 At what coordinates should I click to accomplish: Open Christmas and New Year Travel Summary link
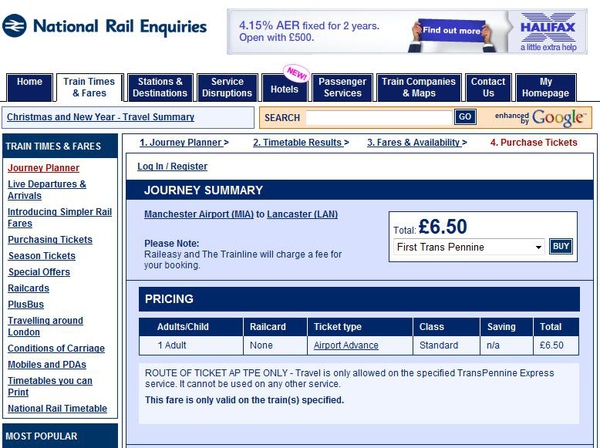101,117
